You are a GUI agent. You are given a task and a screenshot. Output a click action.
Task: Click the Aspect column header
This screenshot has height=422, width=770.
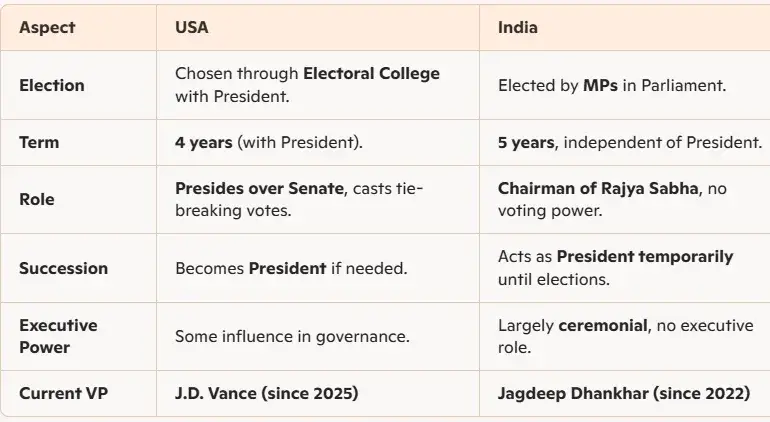(x=47, y=28)
